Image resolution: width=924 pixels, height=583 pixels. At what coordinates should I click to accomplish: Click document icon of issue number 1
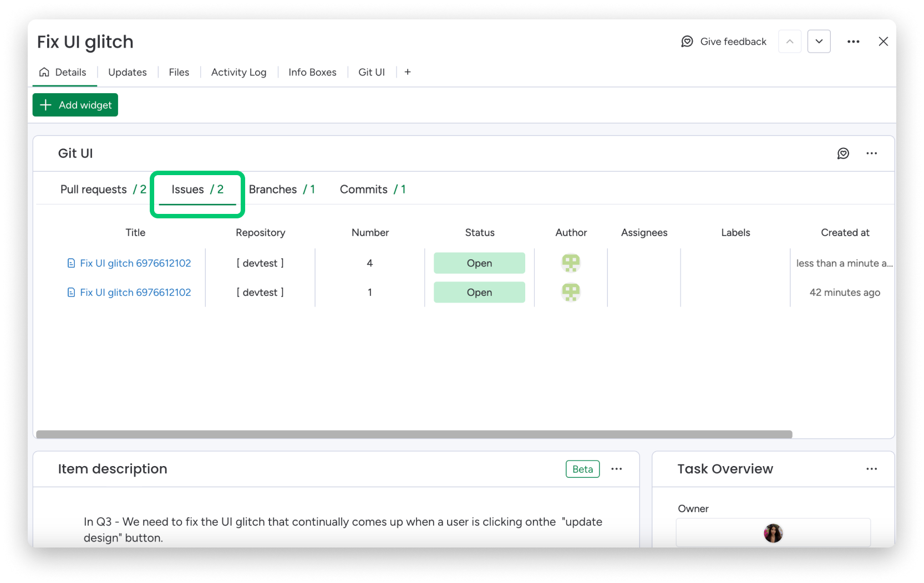(71, 293)
